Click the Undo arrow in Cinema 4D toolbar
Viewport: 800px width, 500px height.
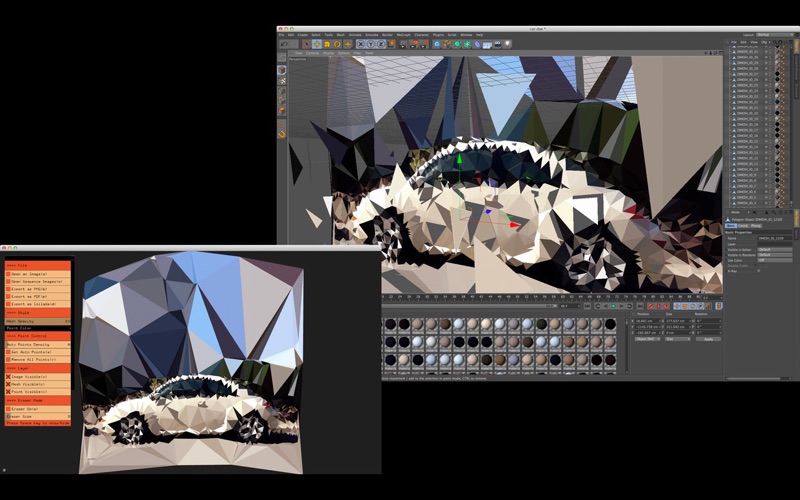pos(284,44)
